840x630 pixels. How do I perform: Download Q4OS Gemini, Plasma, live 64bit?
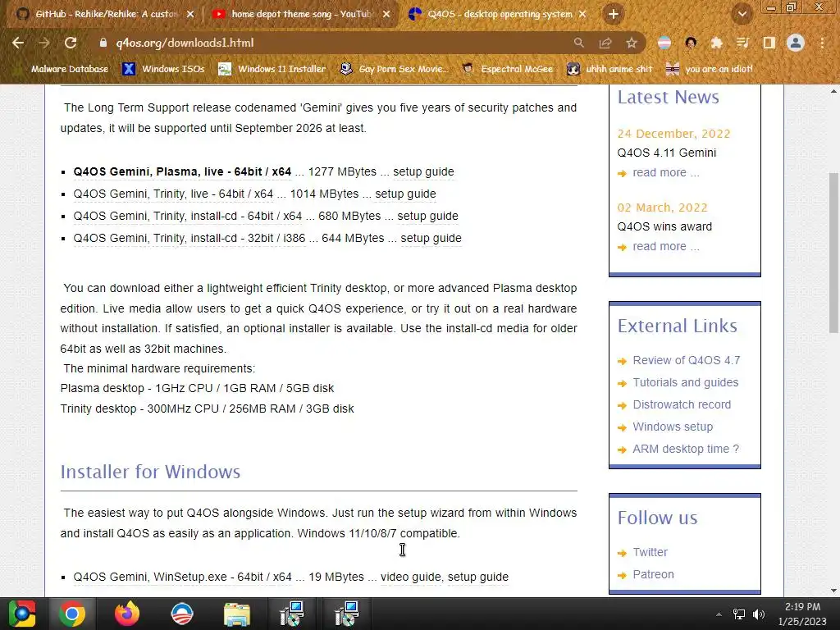click(x=182, y=172)
